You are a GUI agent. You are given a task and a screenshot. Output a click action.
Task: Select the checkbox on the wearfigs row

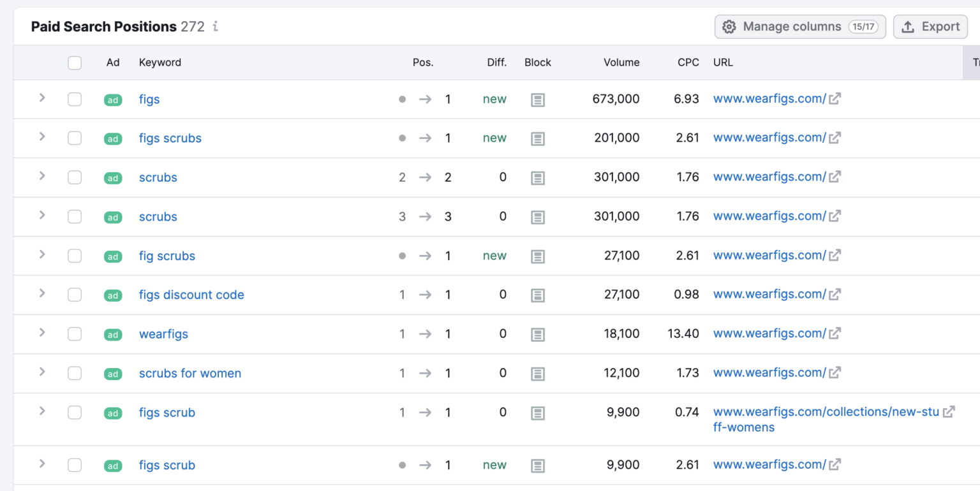(75, 334)
